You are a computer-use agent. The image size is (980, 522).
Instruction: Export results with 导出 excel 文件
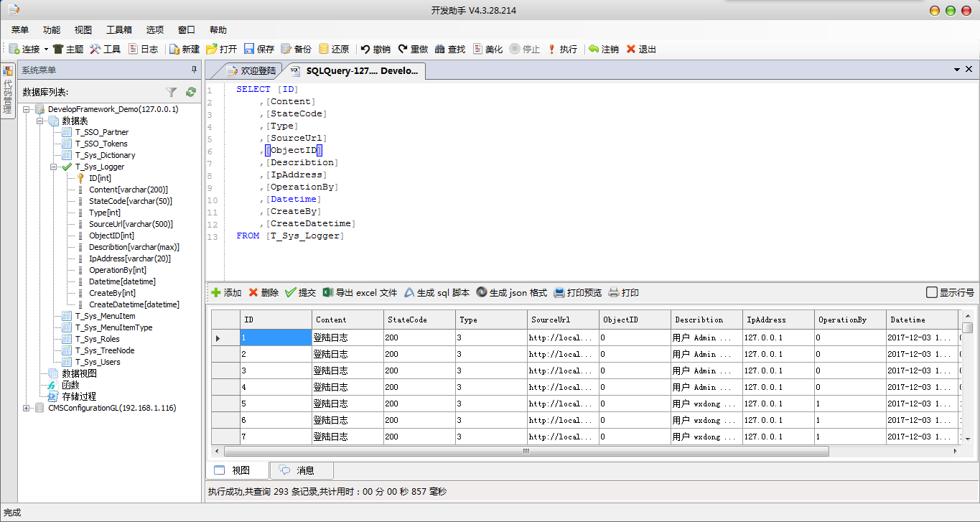pos(360,293)
